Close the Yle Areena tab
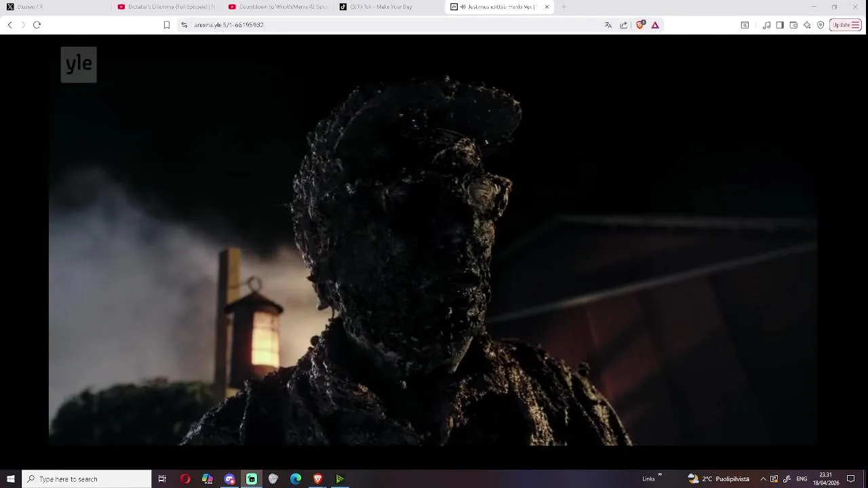Screen dimensions: 868x488 tap(547, 7)
